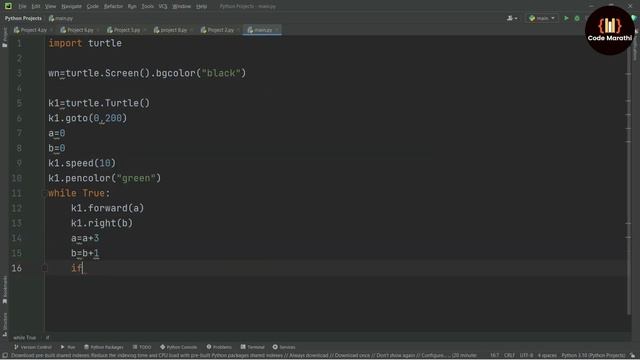Click the "black" string in bgcolor call
Image resolution: width=640 pixels, height=360 pixels.
[221, 73]
